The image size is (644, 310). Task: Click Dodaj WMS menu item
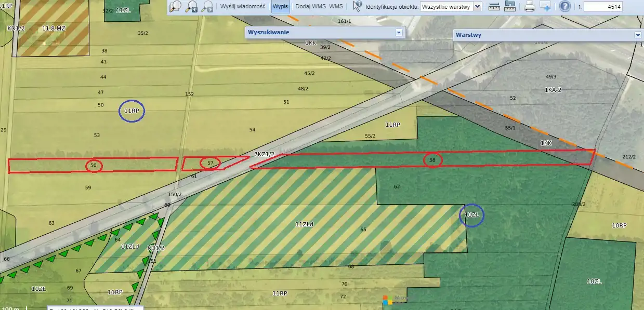311,7
